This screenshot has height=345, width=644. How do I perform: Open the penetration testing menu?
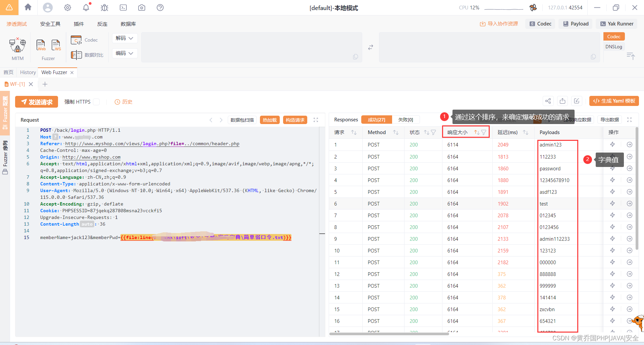(x=17, y=24)
